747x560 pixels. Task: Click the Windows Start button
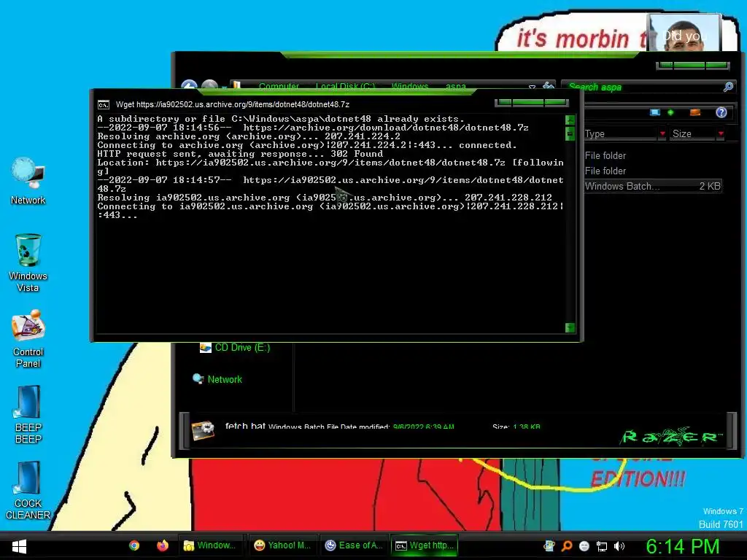tap(19, 545)
